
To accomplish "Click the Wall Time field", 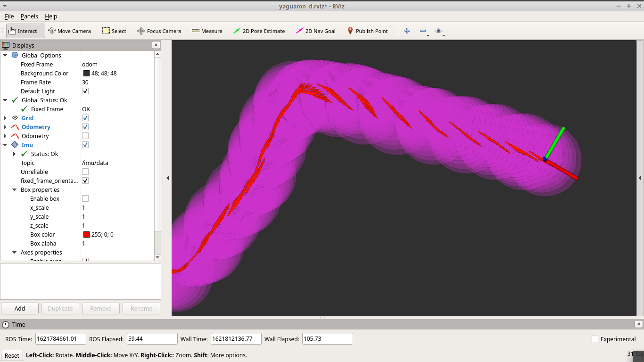I will click(236, 339).
